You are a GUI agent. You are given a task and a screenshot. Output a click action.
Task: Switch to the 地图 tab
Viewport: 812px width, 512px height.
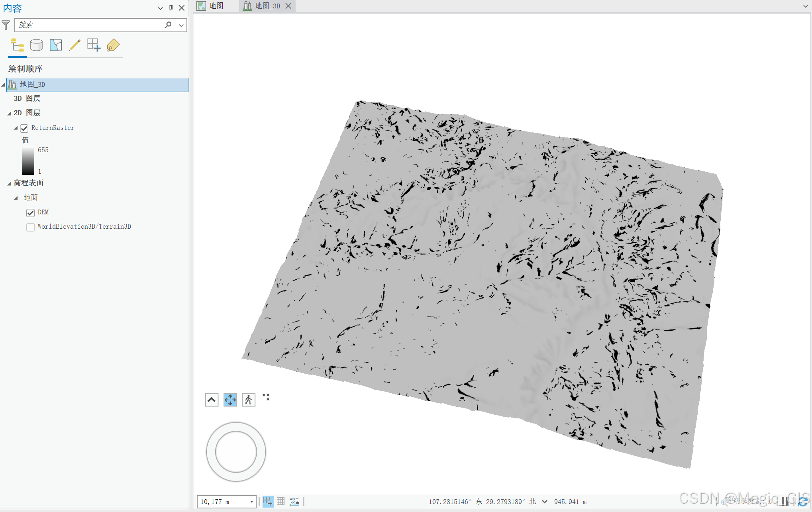216,6
